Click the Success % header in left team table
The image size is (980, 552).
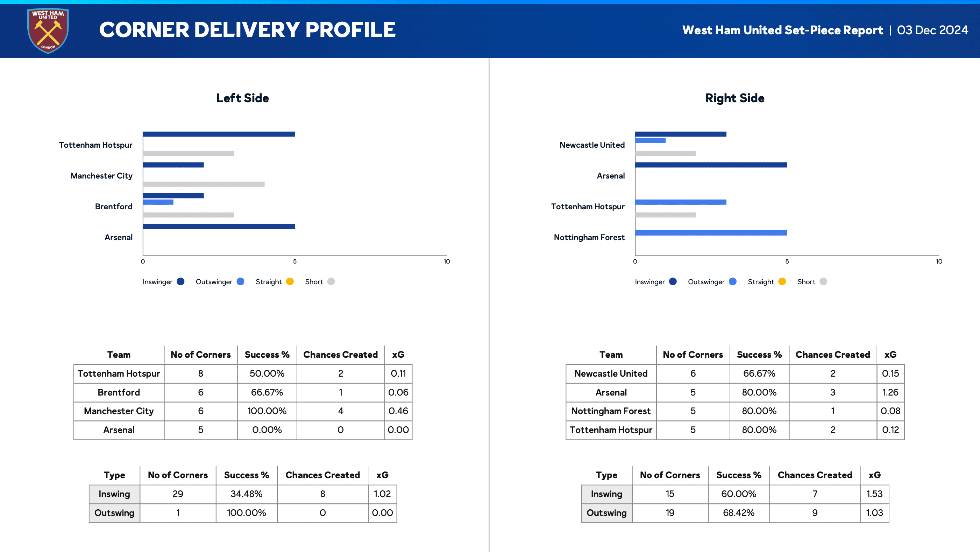(x=267, y=355)
